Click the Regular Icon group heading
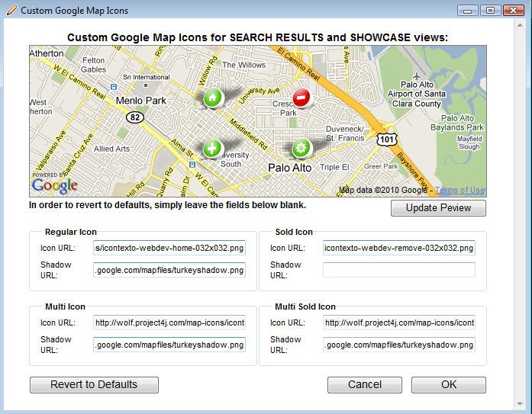Image resolution: width=532 pixels, height=414 pixels. 71,232
